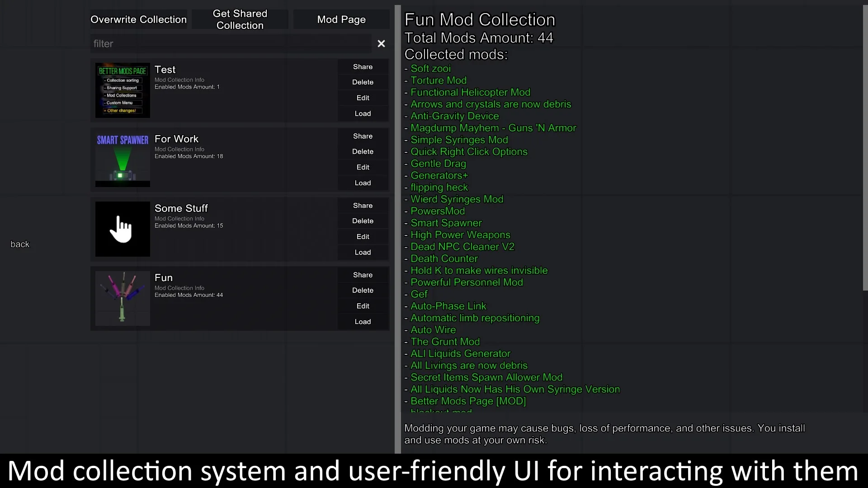Viewport: 868px width, 488px height.
Task: Open the Anti-Gravity Device mod link
Action: coord(454,116)
